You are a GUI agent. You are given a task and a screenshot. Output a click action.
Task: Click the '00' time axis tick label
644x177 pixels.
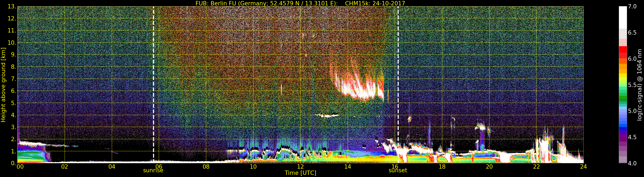click(20, 166)
